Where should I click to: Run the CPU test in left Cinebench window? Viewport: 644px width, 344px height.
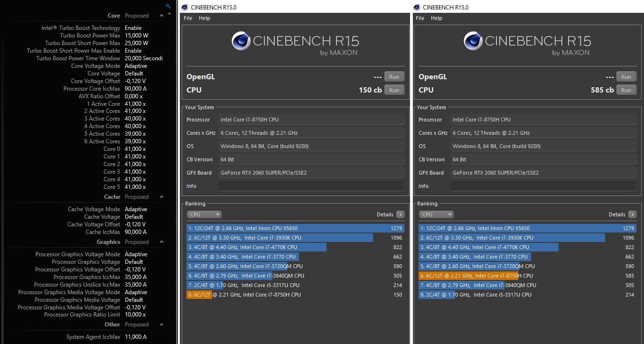tap(394, 90)
